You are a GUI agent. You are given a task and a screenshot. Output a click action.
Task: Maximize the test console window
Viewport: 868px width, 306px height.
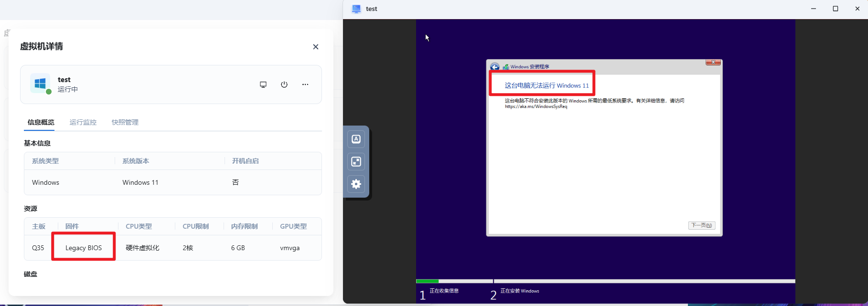coord(836,9)
